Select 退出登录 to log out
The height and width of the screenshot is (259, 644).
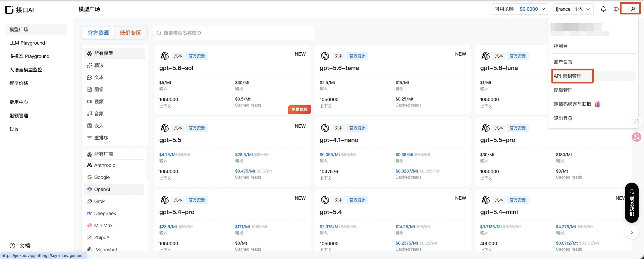click(x=593, y=118)
